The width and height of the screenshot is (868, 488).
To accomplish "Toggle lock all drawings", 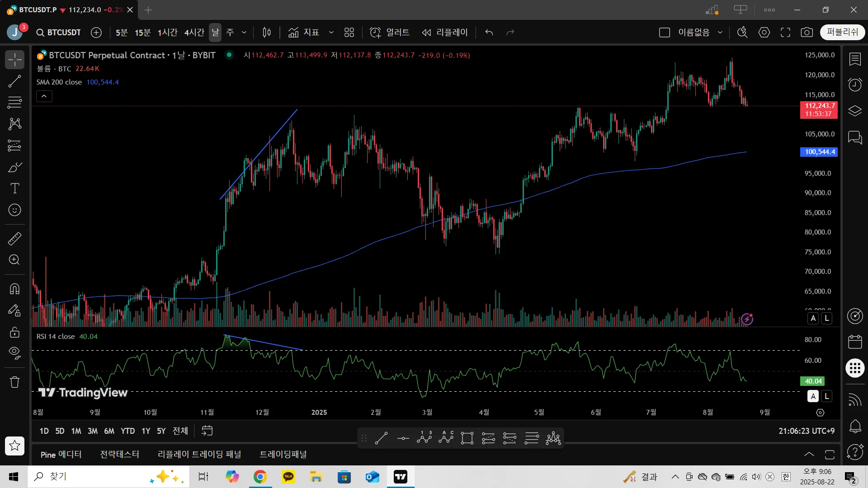I will [x=14, y=333].
